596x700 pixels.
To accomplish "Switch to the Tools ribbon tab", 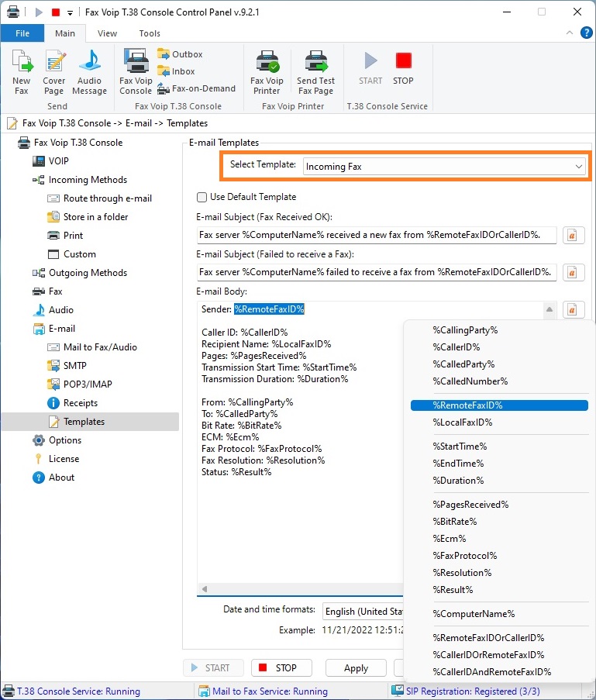I will click(150, 33).
